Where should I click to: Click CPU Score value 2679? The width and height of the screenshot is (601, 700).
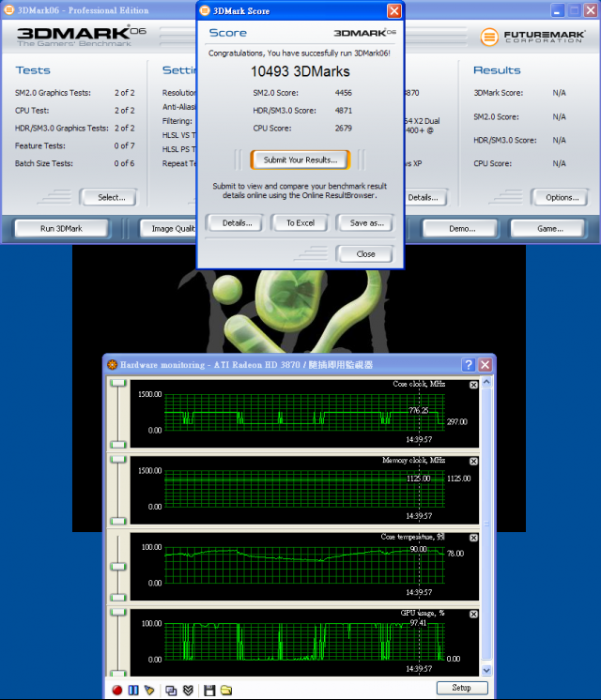point(344,129)
